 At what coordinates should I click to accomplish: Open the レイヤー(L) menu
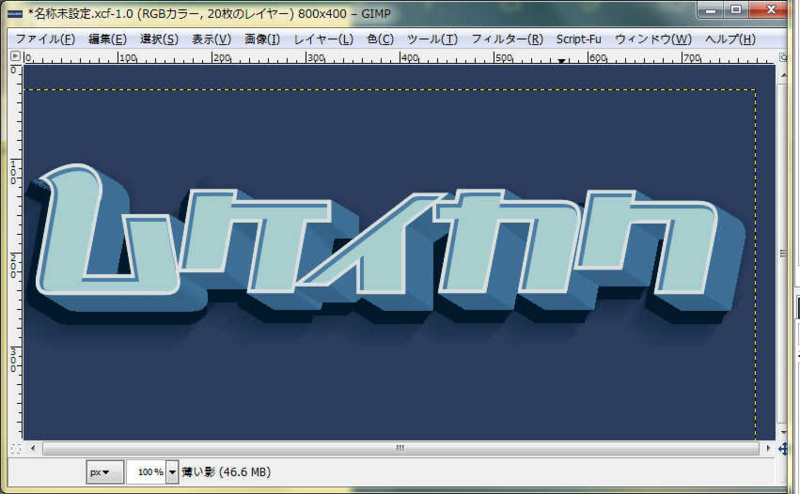323,39
